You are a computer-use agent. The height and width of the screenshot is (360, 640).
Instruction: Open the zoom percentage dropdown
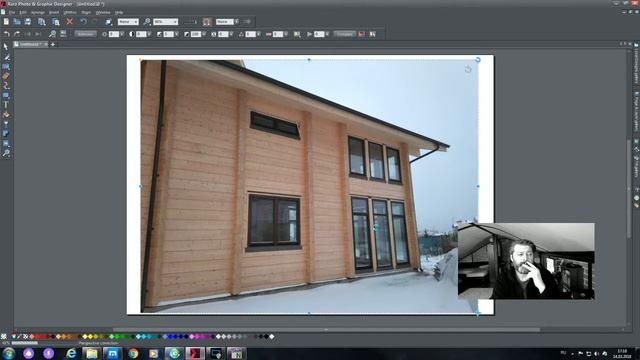click(x=175, y=22)
